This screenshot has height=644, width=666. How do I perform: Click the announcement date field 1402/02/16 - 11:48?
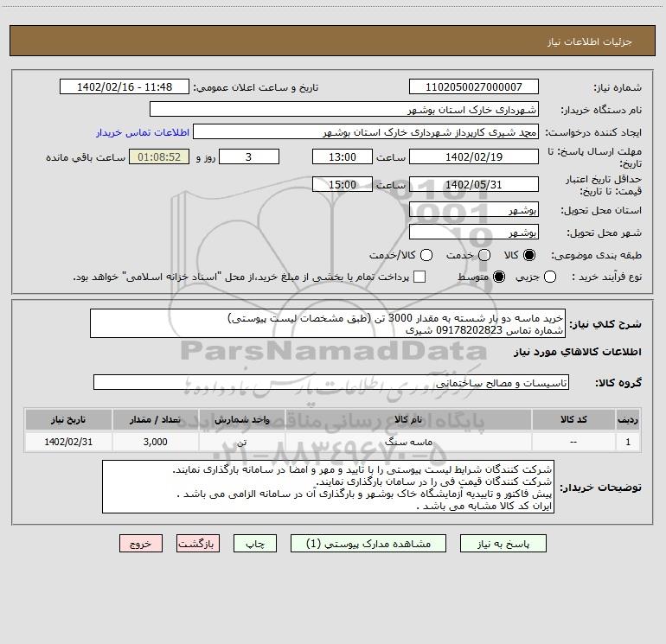[125, 86]
